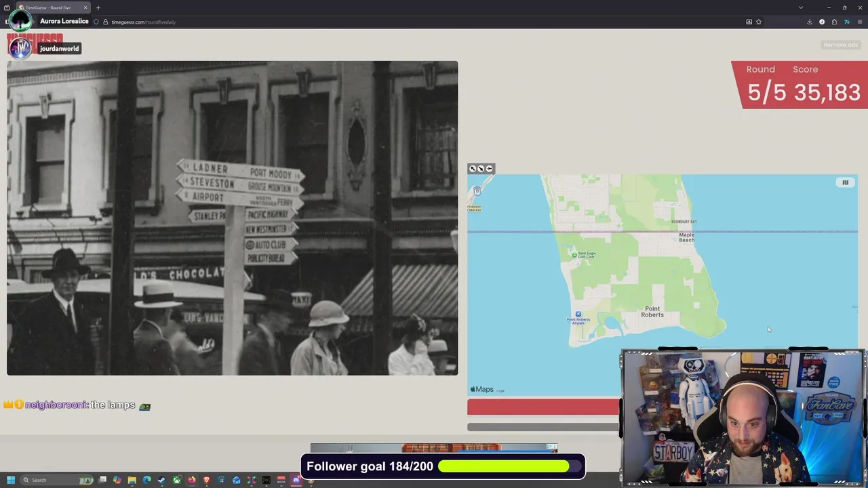Select the TimeGuessr Round Five tab

[x=53, y=7]
